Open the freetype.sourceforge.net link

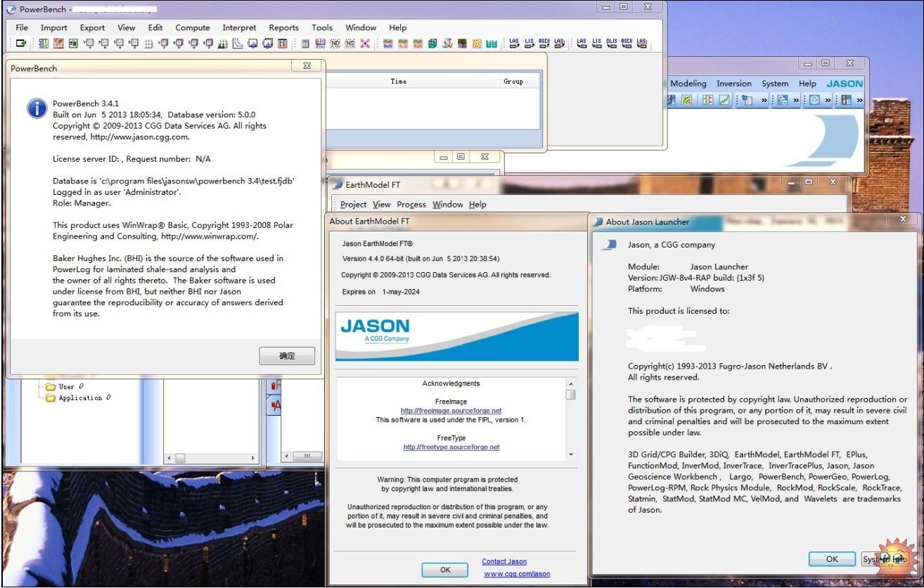(x=451, y=447)
